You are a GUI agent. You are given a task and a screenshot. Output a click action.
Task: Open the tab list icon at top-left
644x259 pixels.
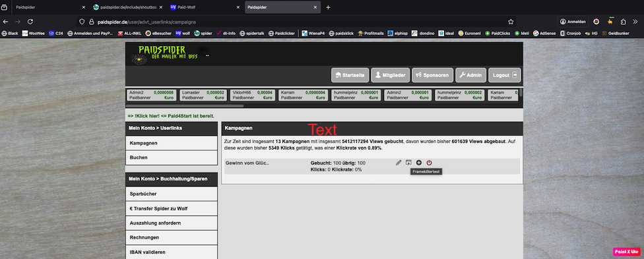coord(5,7)
